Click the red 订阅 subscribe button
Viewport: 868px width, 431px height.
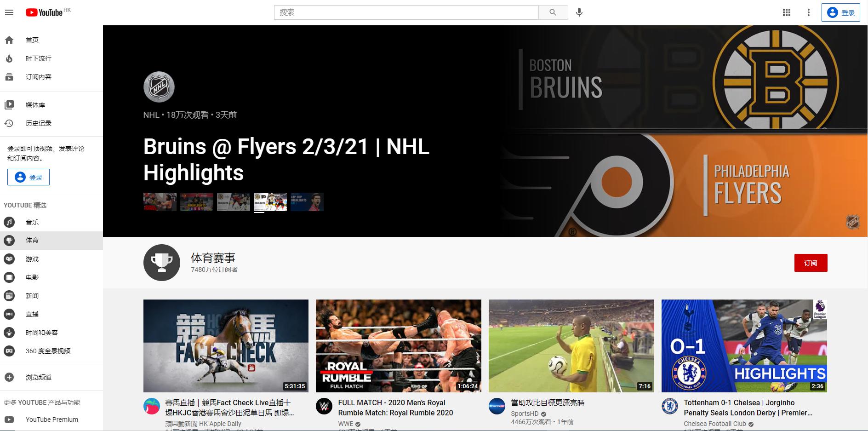[811, 263]
